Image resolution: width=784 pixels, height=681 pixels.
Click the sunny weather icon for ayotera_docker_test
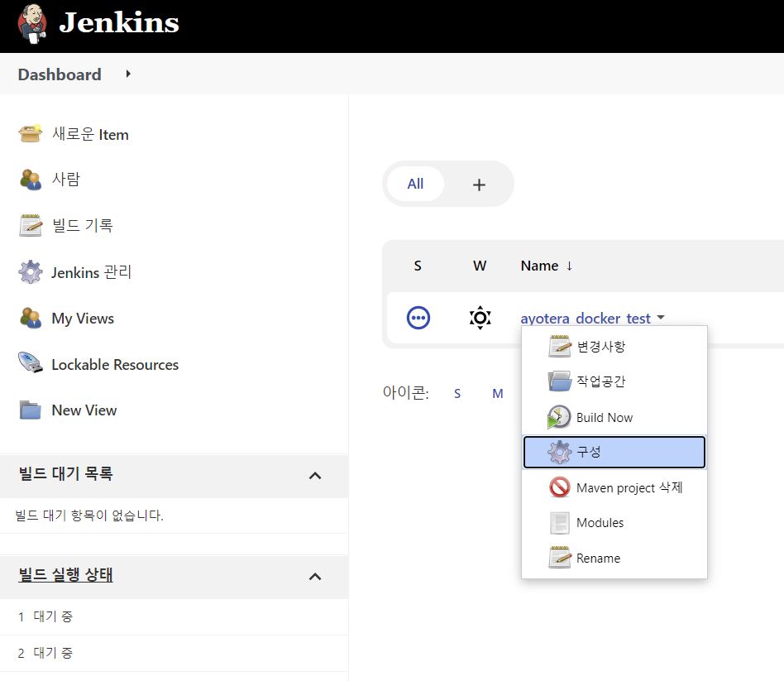click(480, 318)
